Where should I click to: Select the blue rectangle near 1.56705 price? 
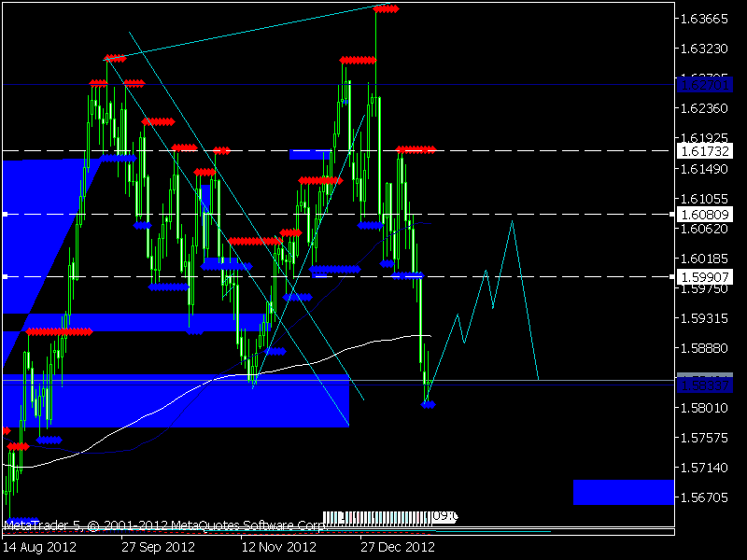(624, 492)
